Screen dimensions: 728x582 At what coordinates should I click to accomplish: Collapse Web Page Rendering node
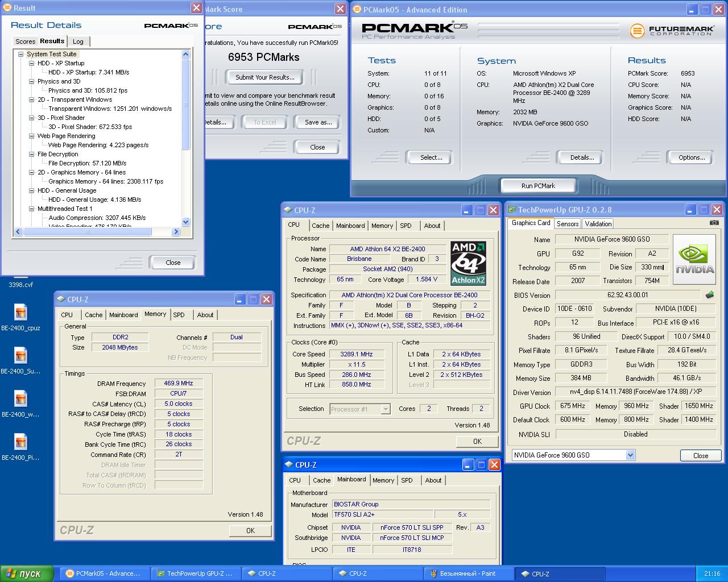click(32, 136)
